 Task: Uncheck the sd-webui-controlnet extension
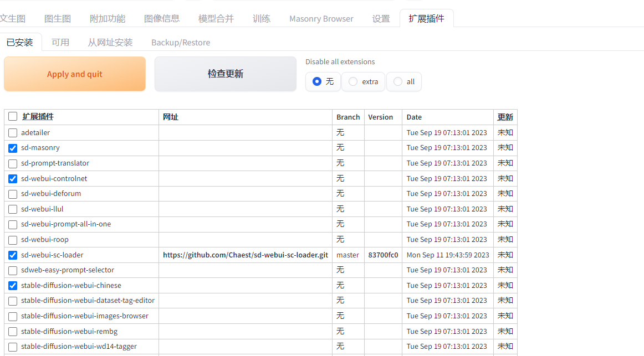point(13,179)
